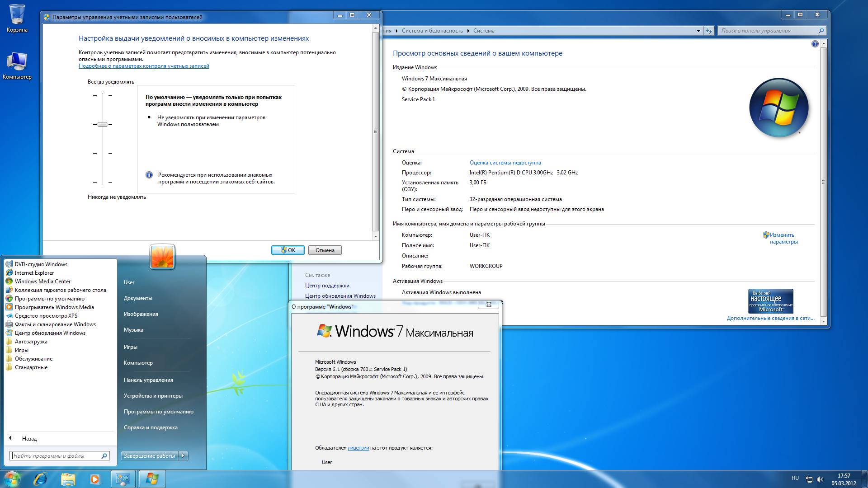
Task: Open Internet Explorer in the Start menu list
Action: [x=34, y=273]
